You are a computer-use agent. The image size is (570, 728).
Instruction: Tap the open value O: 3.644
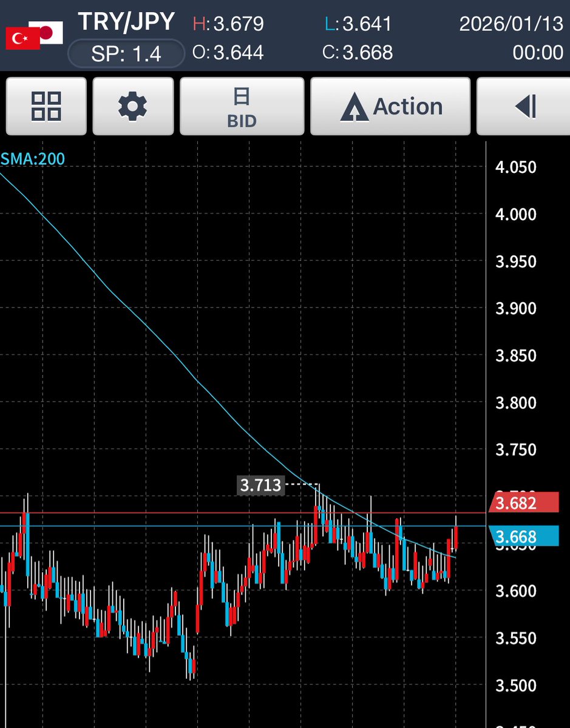click(228, 53)
